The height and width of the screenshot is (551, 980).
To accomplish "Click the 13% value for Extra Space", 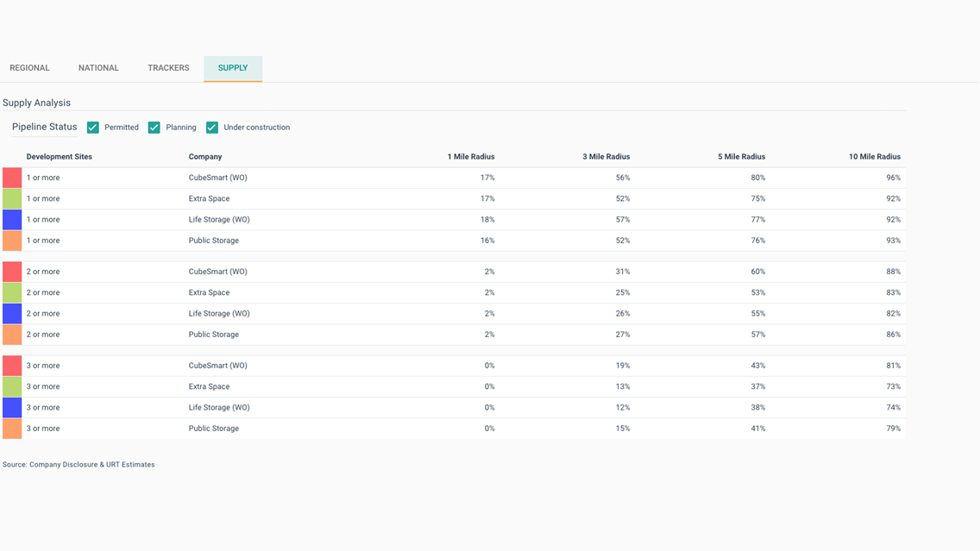I will point(623,386).
